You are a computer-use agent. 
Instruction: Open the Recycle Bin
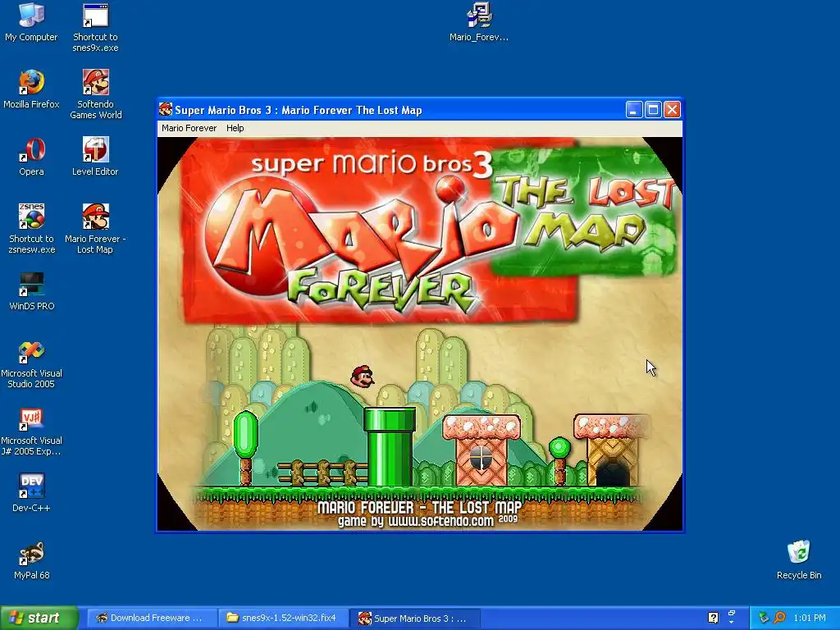(799, 560)
